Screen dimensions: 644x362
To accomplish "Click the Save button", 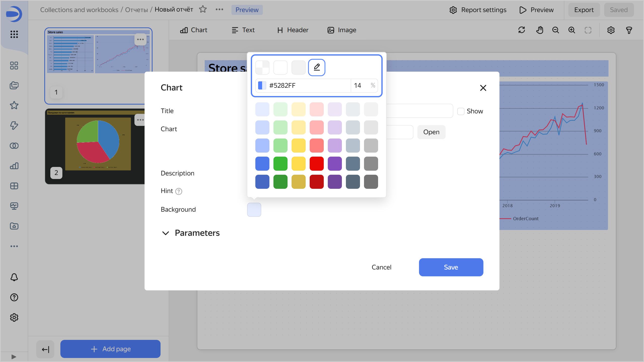I will coord(451,267).
